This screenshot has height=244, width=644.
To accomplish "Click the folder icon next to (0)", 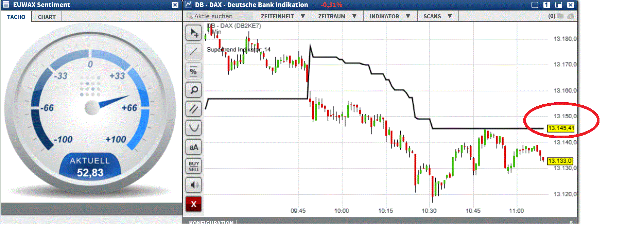I will coord(560,16).
